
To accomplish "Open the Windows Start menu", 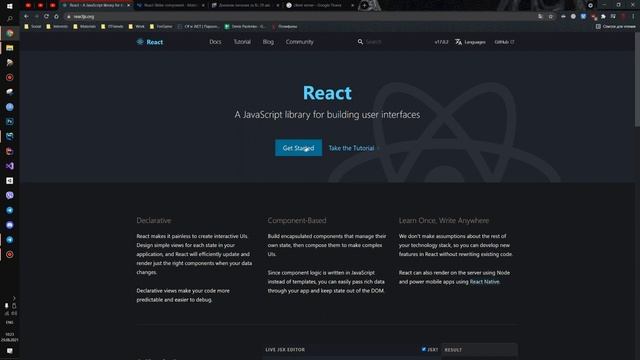I will [x=10, y=6].
